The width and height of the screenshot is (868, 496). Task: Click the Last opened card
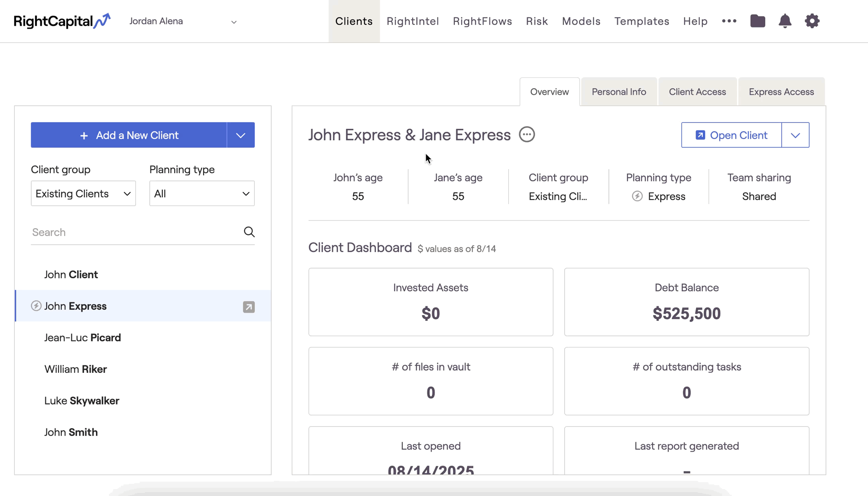[431, 450]
